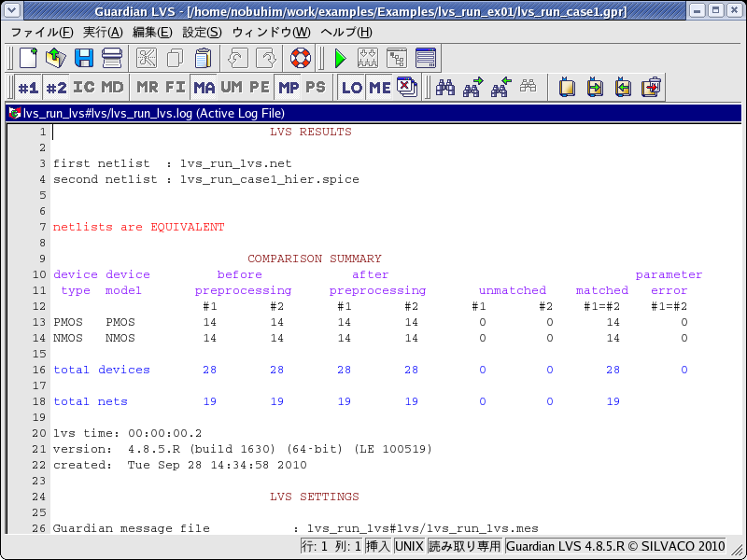Screen dimensions: 747x560
Task: Click the MR toolbar button
Action: pyautogui.click(x=148, y=87)
